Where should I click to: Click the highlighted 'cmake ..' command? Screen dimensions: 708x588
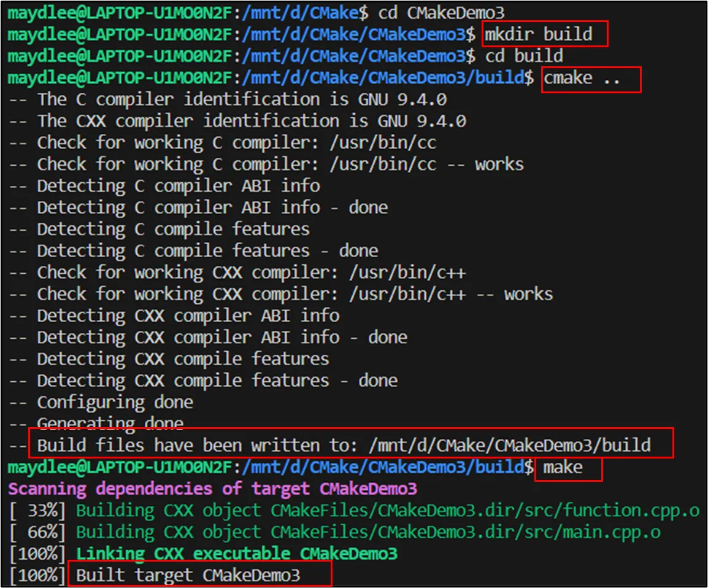(x=590, y=79)
